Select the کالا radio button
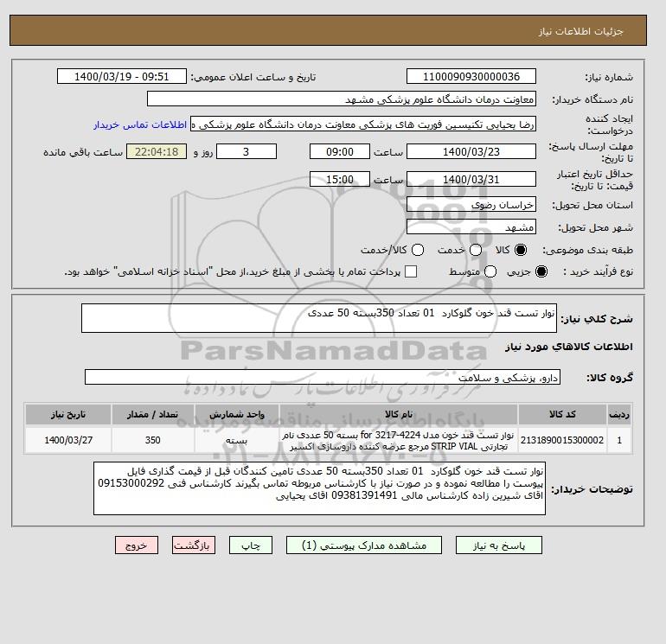 click(x=521, y=250)
